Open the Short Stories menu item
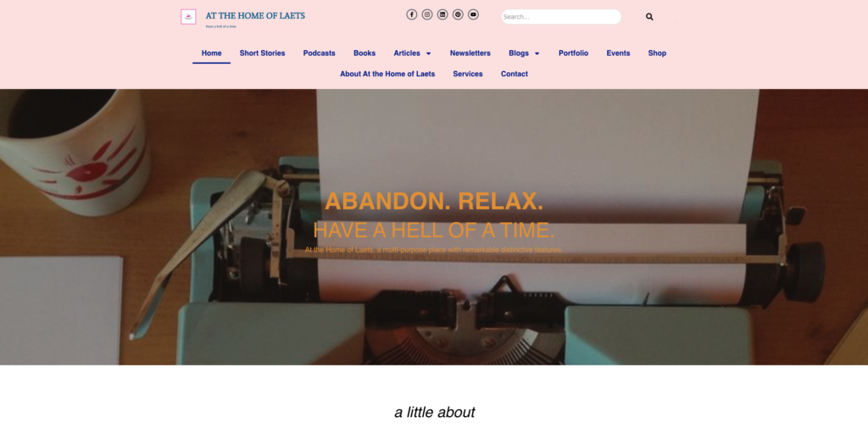The height and width of the screenshot is (433, 868). [x=263, y=53]
